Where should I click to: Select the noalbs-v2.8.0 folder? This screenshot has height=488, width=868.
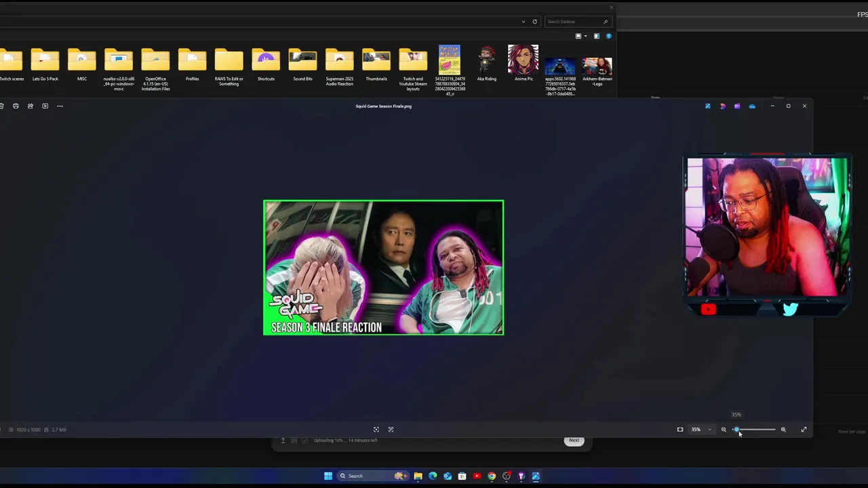[119, 70]
